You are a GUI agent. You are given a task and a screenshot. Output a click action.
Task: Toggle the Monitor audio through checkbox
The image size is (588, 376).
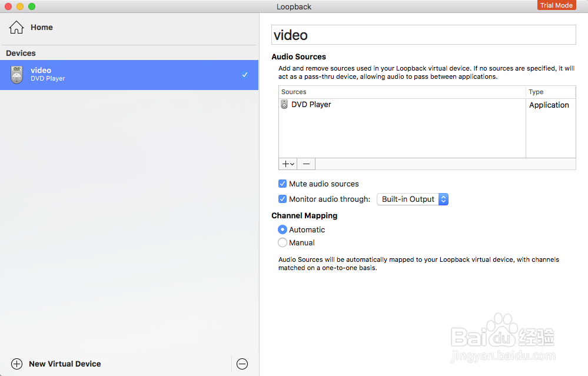tap(283, 199)
